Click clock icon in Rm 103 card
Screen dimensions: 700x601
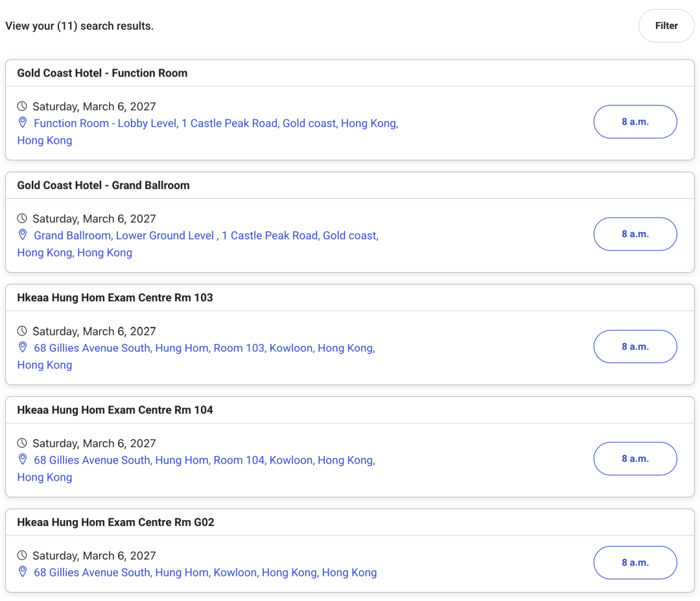(x=22, y=331)
